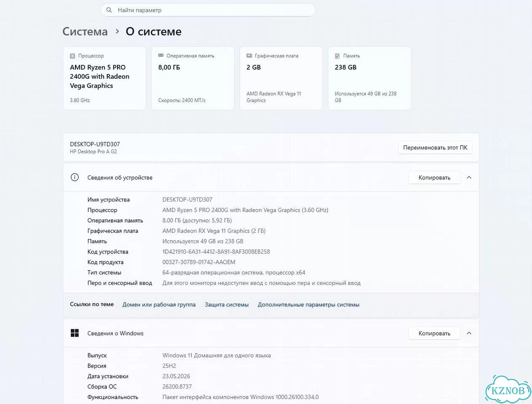532x404 pixels.
Task: Focus the "Найти параметр" search field
Action: [208, 10]
